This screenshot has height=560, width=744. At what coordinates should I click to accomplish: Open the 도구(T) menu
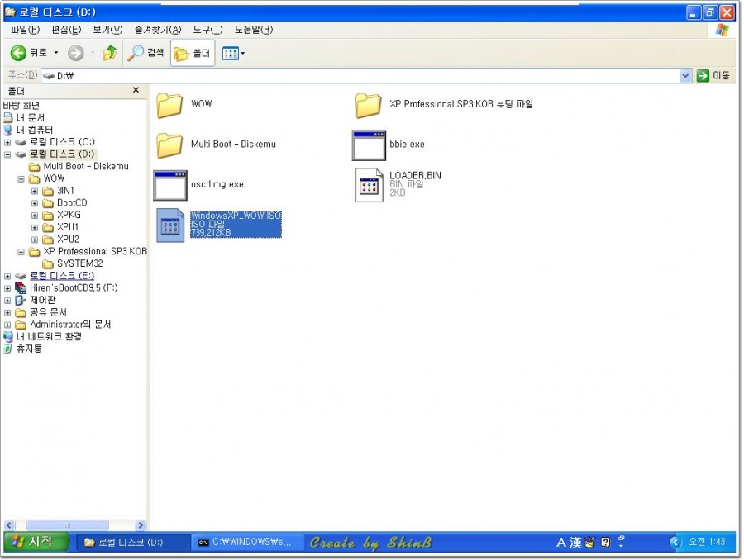pyautogui.click(x=207, y=30)
